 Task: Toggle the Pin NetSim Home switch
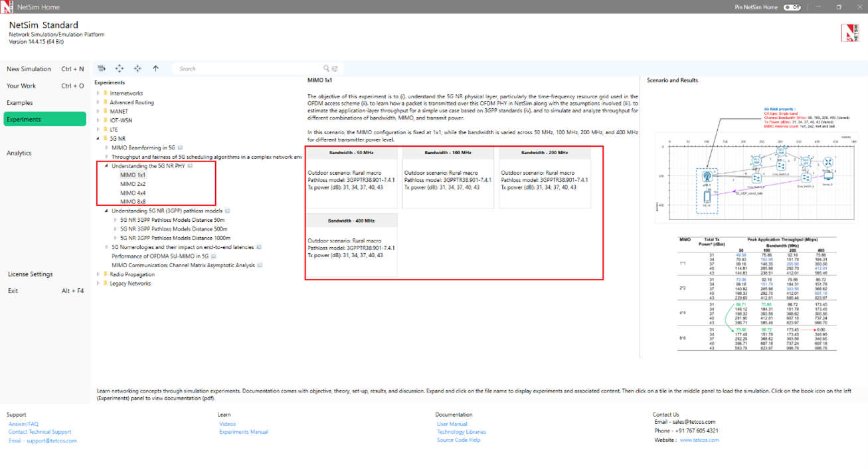point(792,7)
